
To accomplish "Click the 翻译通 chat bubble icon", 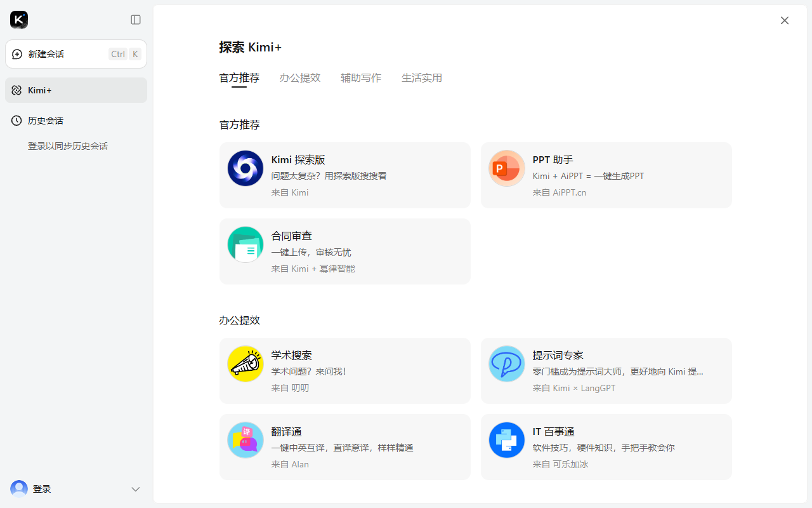I will [246, 440].
